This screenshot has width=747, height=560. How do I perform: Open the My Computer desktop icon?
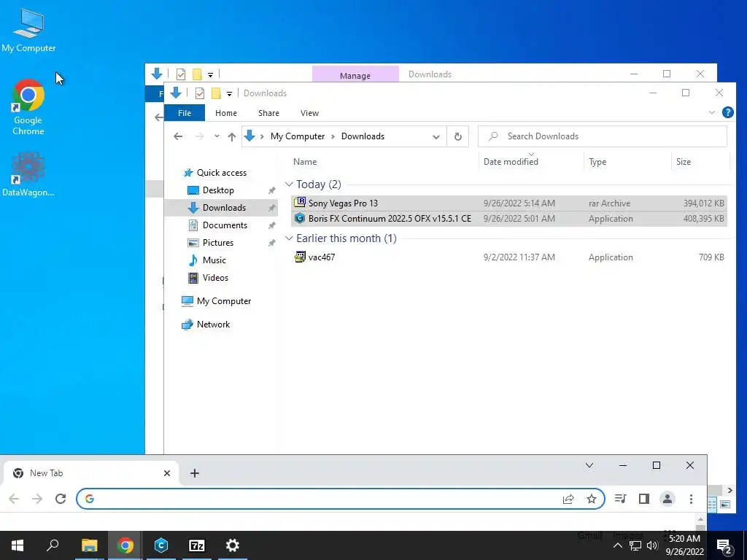[x=28, y=30]
